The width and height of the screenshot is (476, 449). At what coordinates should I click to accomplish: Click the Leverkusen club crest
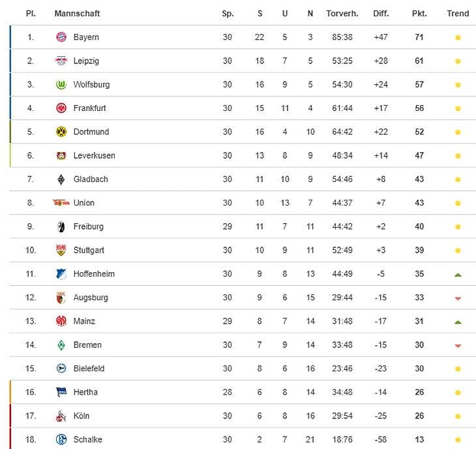click(x=61, y=155)
